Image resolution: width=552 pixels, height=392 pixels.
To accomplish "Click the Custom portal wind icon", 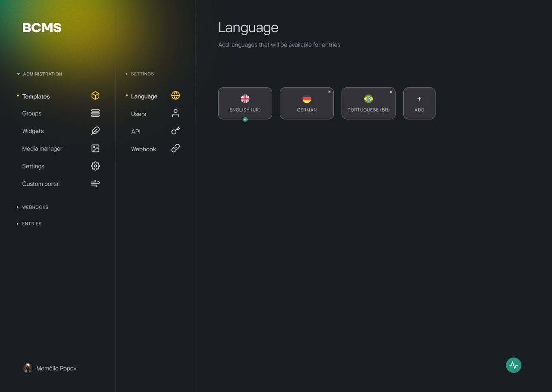I will (95, 184).
